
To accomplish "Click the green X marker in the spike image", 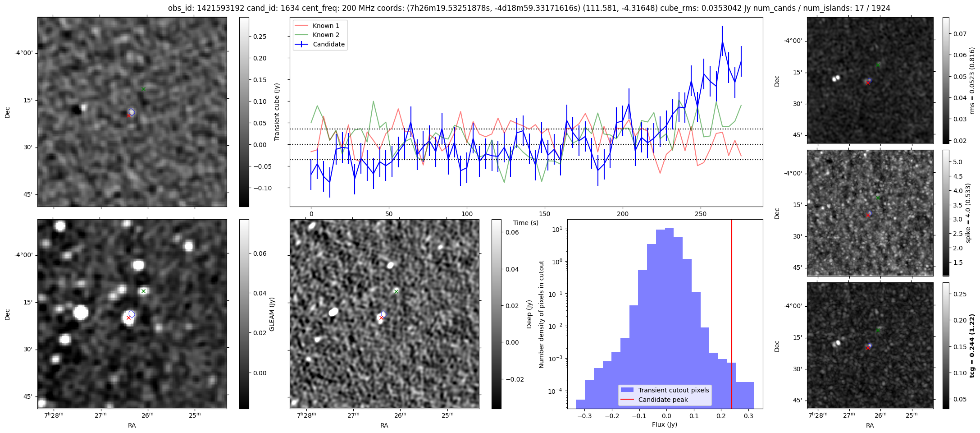I will tap(878, 198).
